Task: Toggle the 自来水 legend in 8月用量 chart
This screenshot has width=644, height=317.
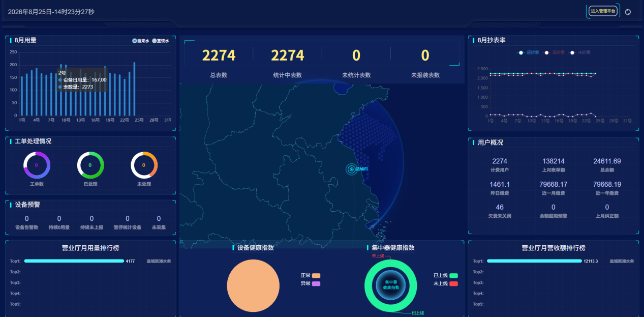Action: coord(140,41)
